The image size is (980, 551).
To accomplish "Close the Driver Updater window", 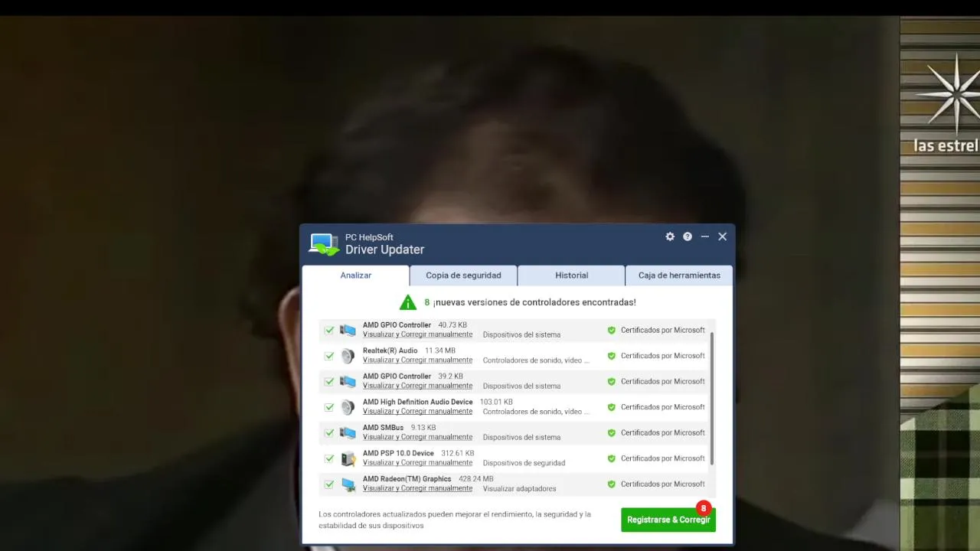I will click(x=722, y=236).
